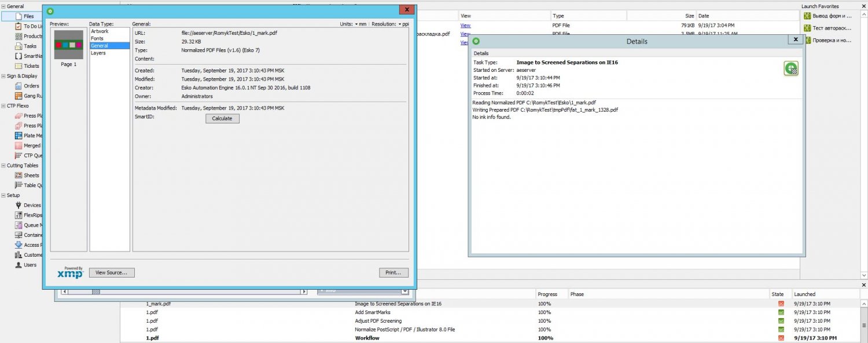The image size is (868, 343).
Task: Open the Gang Run icon in sidebar
Action: coord(19,96)
